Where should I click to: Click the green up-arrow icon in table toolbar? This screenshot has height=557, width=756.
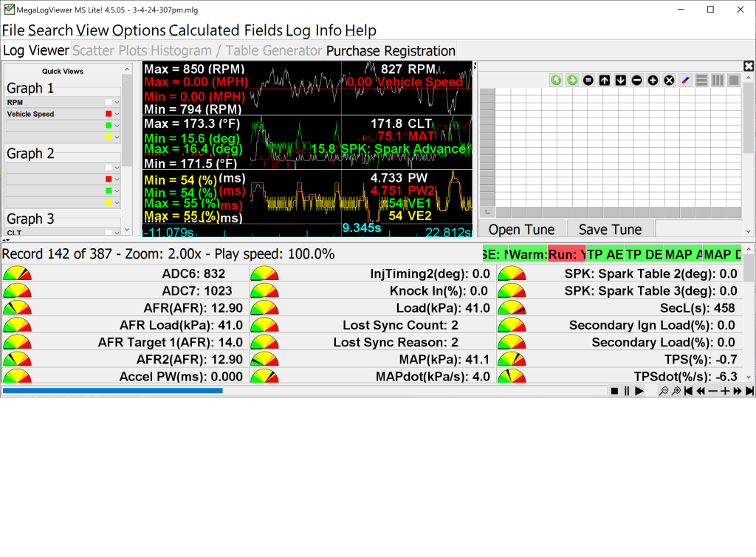click(x=555, y=80)
